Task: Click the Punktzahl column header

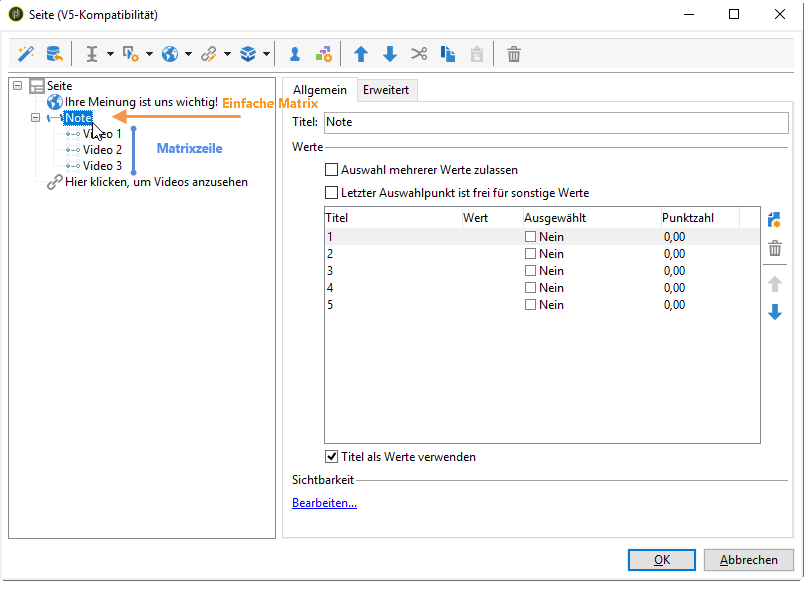Action: [700, 218]
